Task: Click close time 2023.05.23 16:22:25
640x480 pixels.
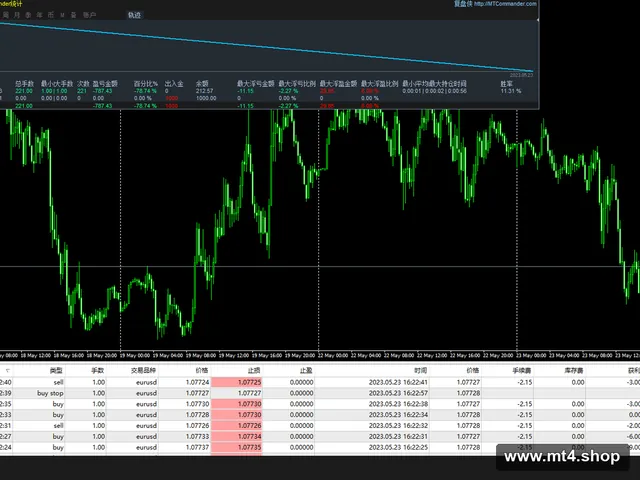Action: pos(398,448)
